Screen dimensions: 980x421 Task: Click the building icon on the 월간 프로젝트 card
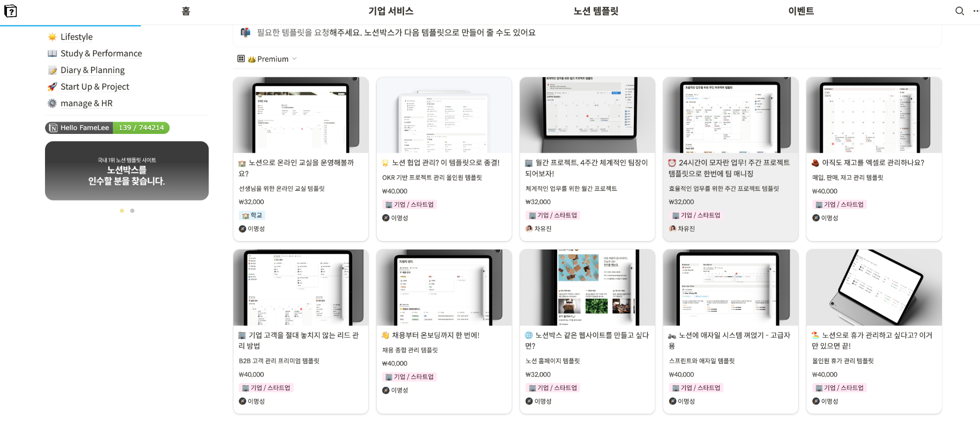point(529,163)
